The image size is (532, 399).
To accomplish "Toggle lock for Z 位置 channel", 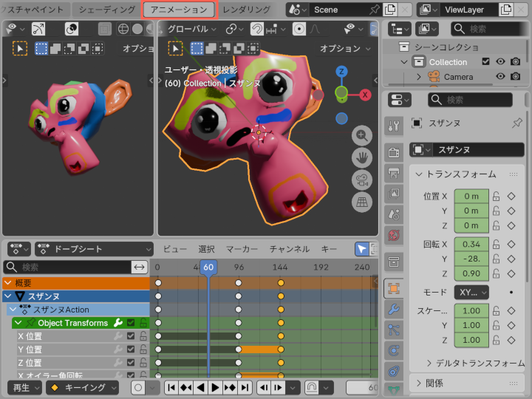I will click(x=143, y=362).
